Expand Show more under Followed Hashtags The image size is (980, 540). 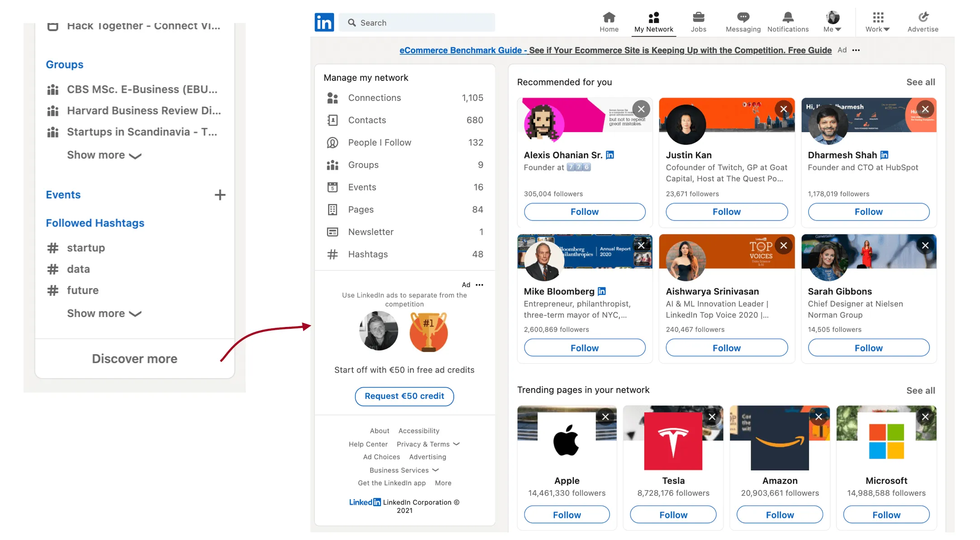(105, 313)
